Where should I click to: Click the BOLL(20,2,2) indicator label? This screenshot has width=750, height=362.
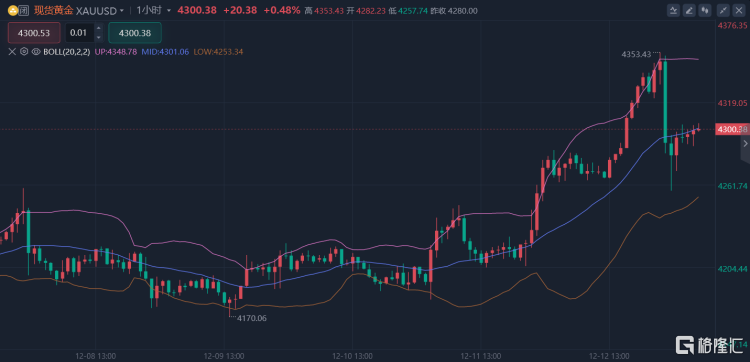66,52
